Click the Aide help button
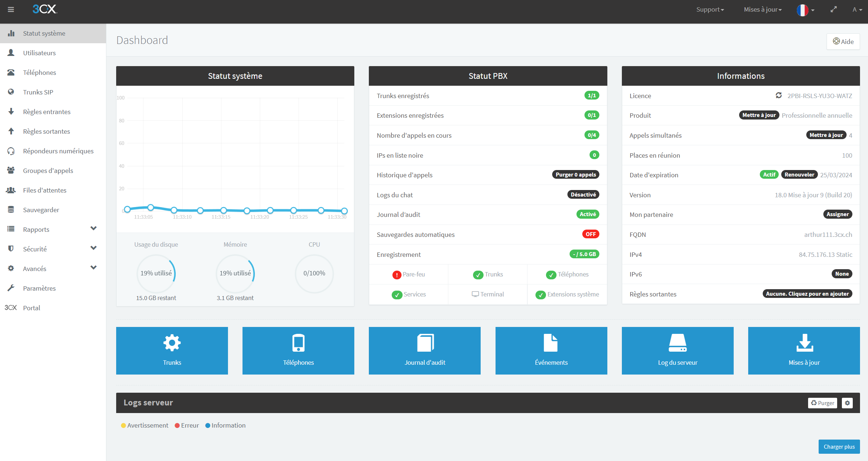Viewport: 868px width, 461px height. [843, 41]
